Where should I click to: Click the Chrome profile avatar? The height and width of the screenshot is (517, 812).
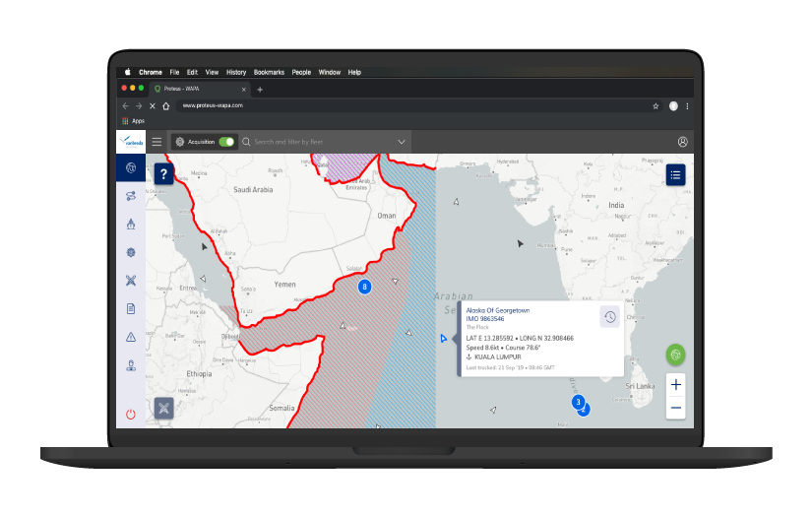[673, 105]
